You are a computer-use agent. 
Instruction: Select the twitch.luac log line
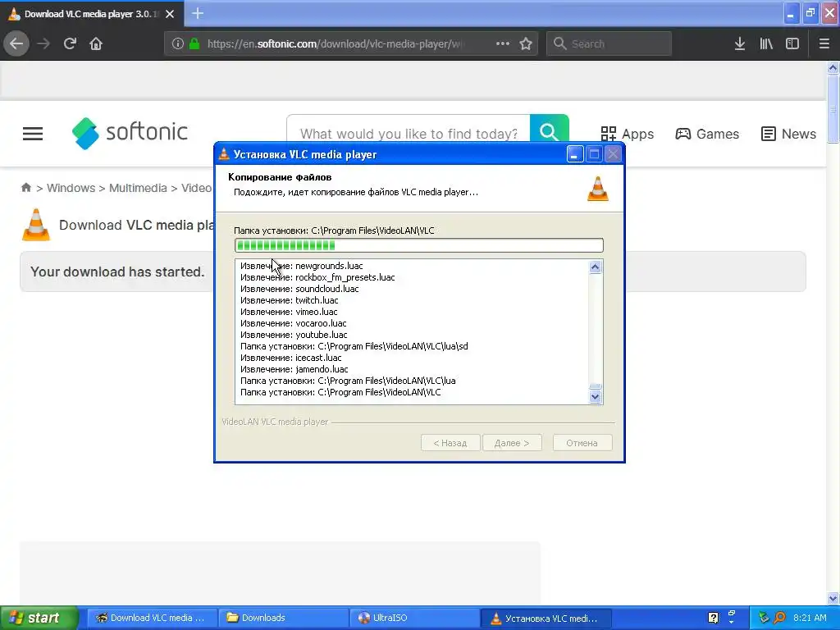pos(290,300)
